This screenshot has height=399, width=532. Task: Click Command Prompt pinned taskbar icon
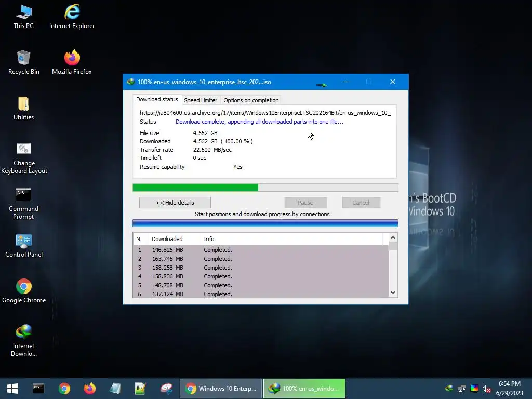38,389
